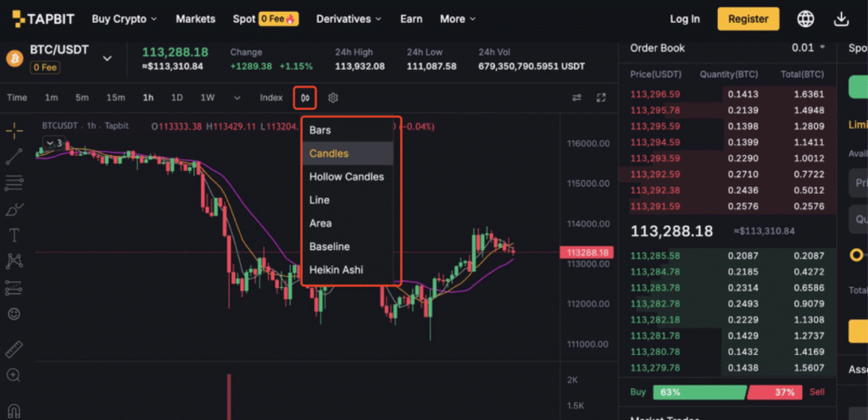This screenshot has height=420, width=868.
Task: Open chart settings gear icon
Action: [332, 98]
